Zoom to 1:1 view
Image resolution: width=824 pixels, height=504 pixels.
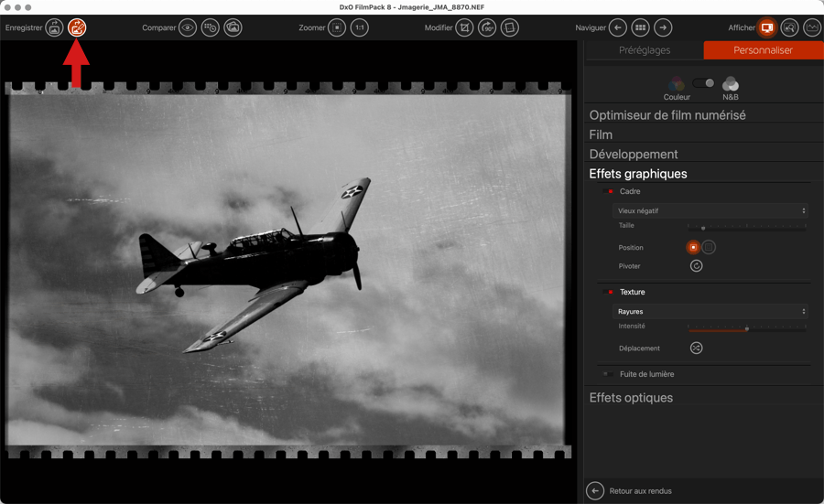(360, 27)
